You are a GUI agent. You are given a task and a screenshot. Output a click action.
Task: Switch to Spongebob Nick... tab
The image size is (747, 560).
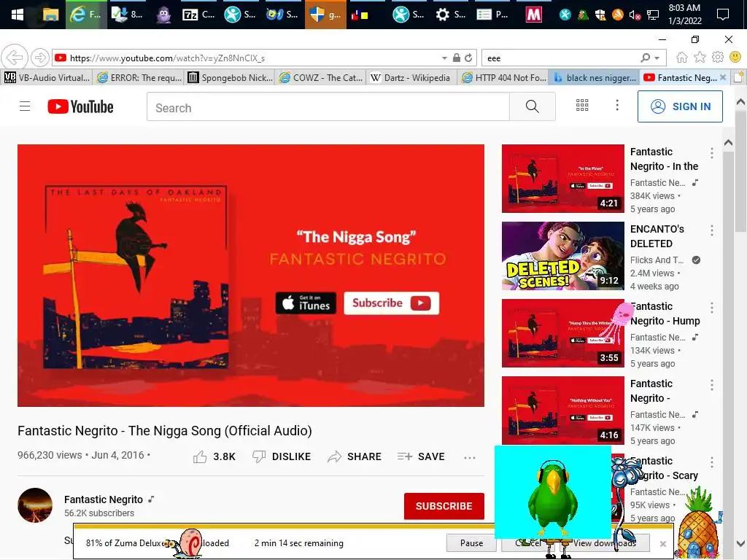[x=230, y=77]
